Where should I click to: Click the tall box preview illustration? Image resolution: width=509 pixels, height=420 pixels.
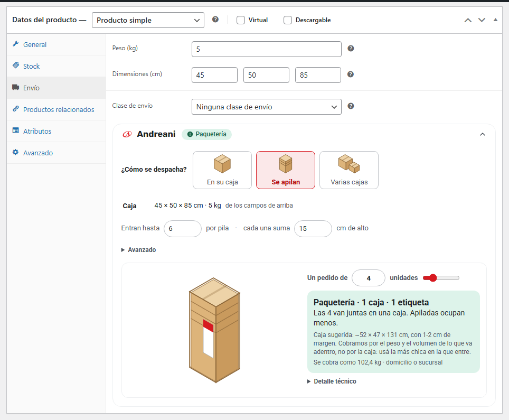click(214, 330)
